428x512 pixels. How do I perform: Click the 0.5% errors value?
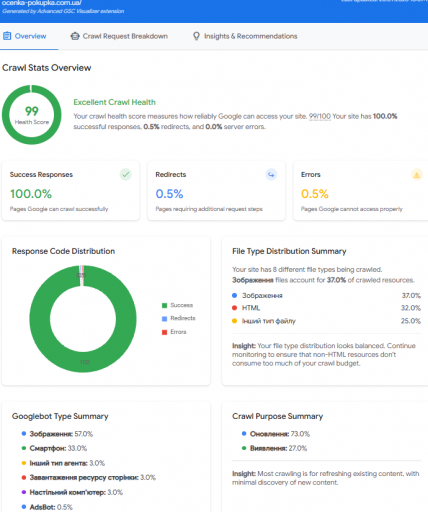315,194
